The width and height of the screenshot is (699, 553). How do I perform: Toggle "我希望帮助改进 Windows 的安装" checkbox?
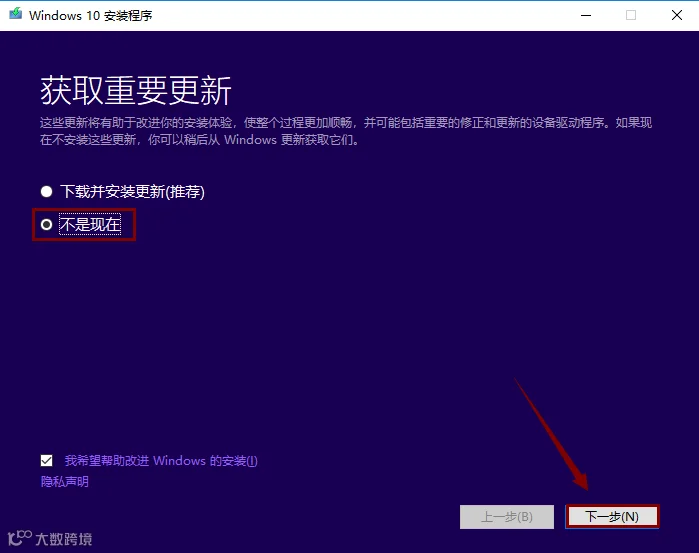point(46,460)
